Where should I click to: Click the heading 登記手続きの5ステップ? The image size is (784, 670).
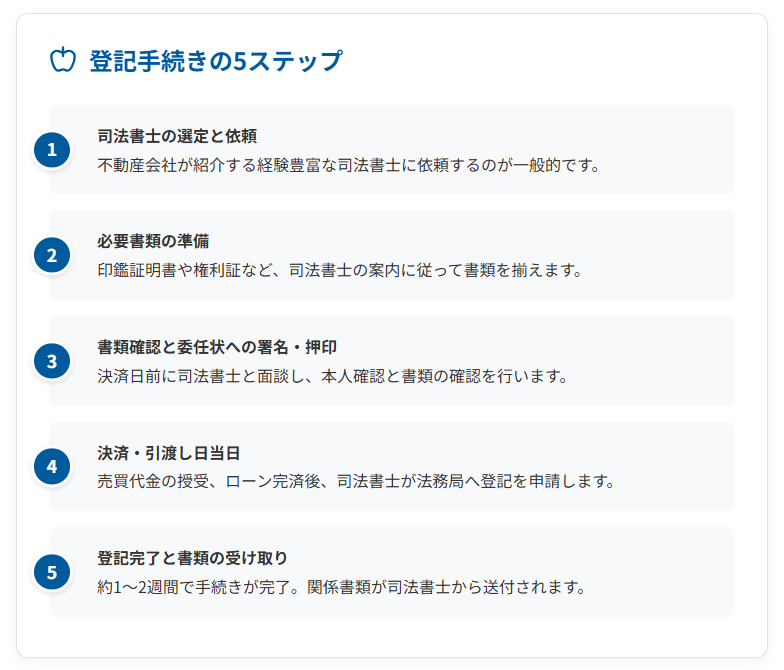[x=215, y=61]
